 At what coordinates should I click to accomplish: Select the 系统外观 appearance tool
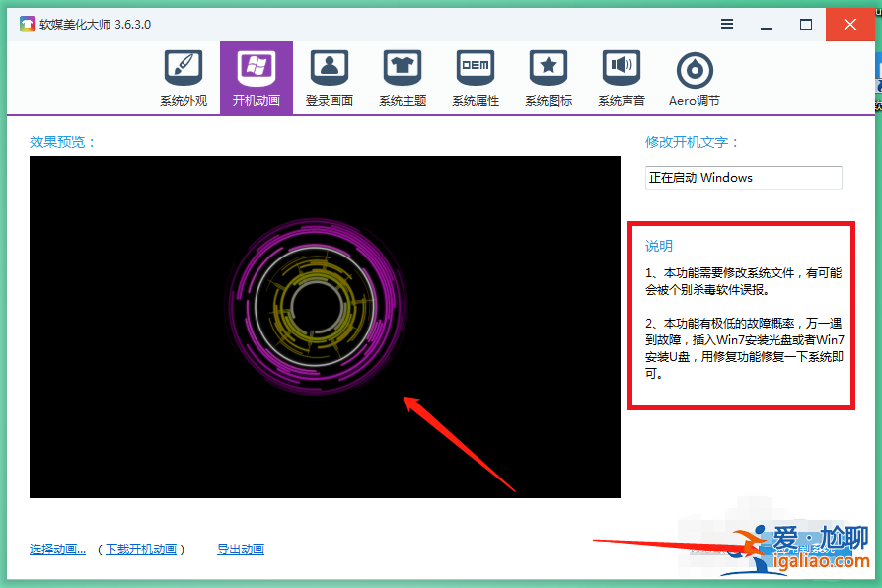point(183,77)
